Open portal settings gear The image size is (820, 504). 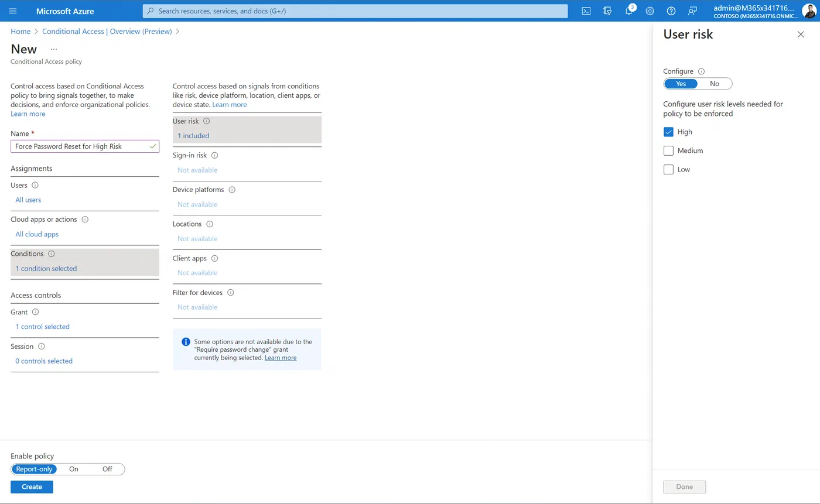point(650,11)
